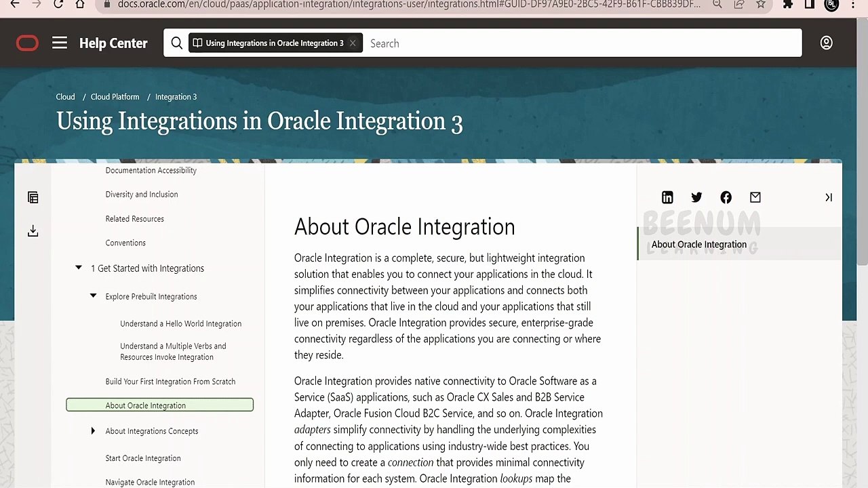Click the table of contents icon

(33, 197)
